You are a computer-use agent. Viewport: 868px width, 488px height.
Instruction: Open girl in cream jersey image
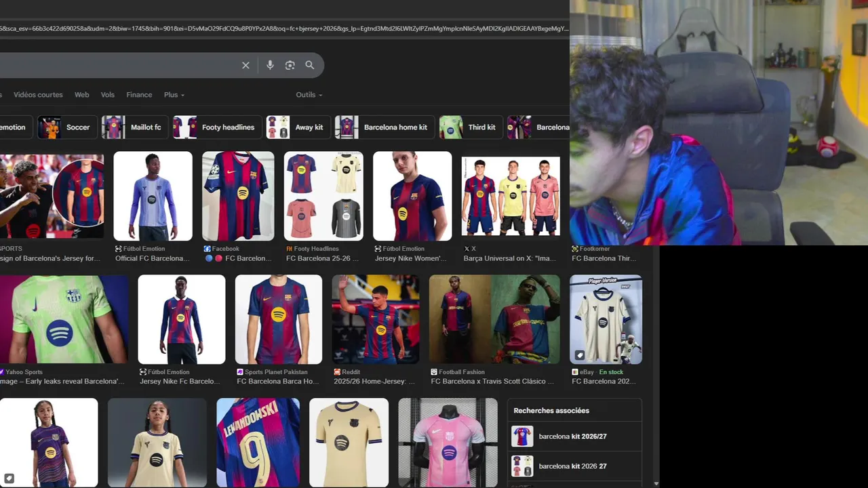[157, 443]
